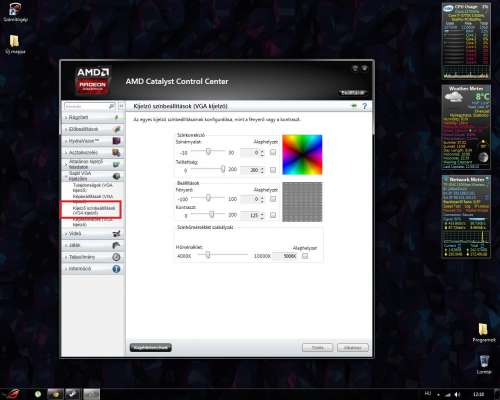500x400 pixels.
Task: Increase the Telítettség value 200 with the spinner
Action: click(262, 169)
